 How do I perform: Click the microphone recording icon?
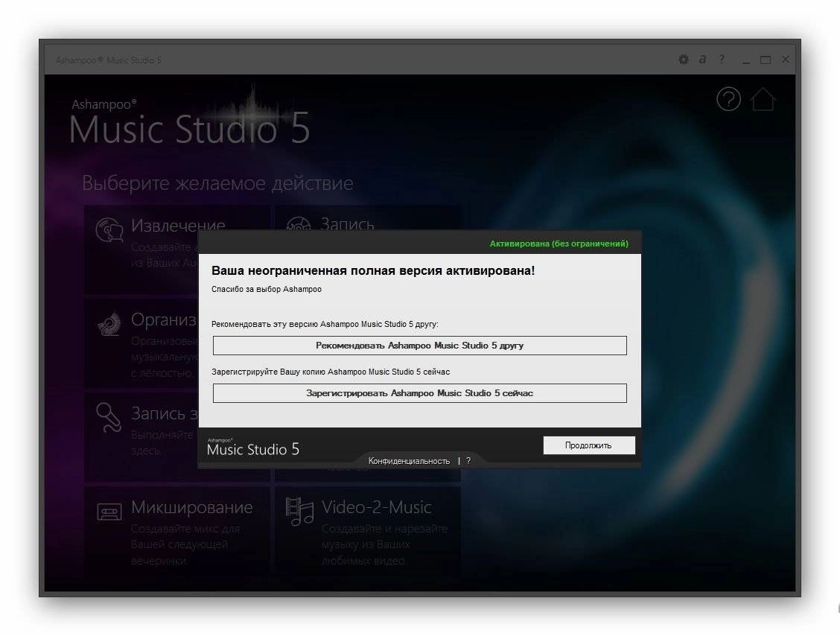coord(109,417)
